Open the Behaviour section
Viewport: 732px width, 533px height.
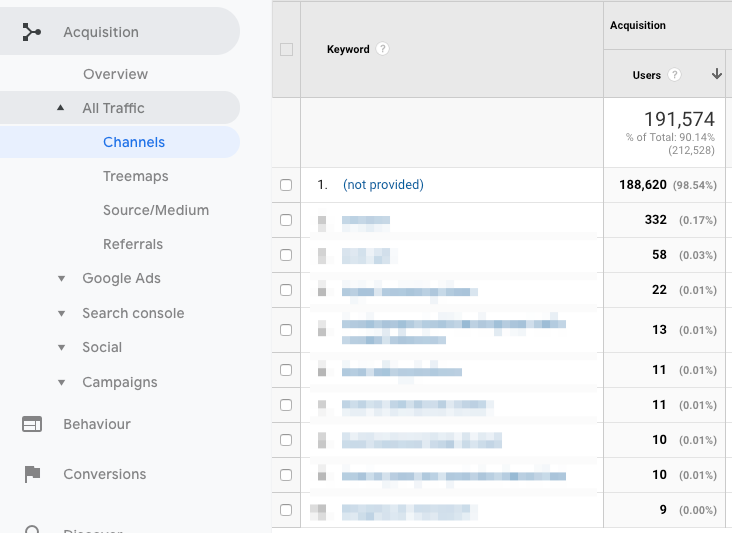(x=97, y=424)
